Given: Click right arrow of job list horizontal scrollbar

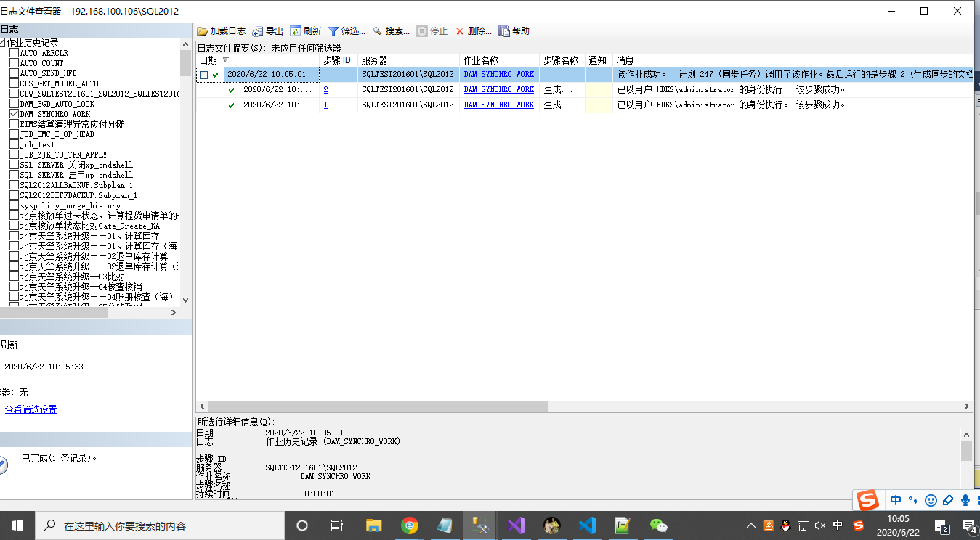Looking at the screenshot, I should point(174,312).
